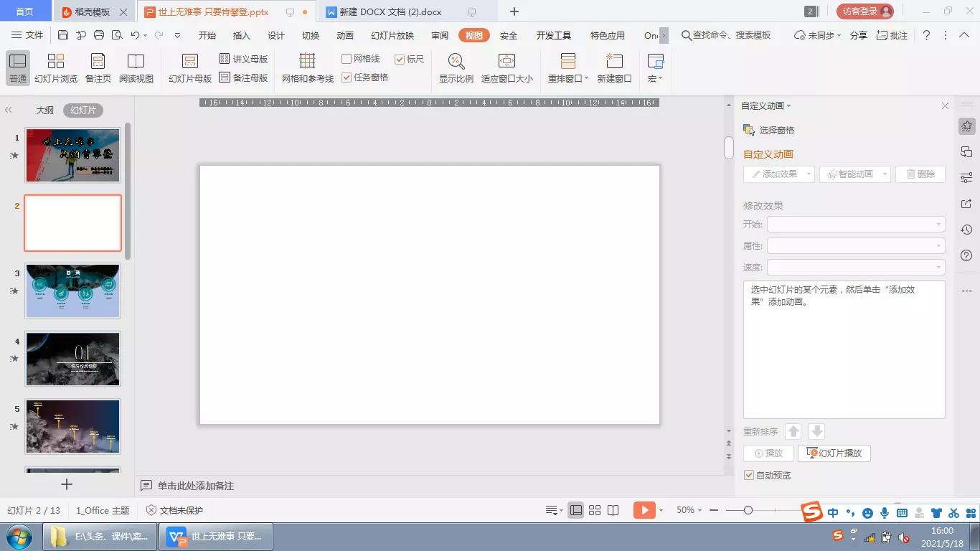980x551 pixels.
Task: Uncheck the 任务窗格 task pane option
Action: [x=347, y=77]
